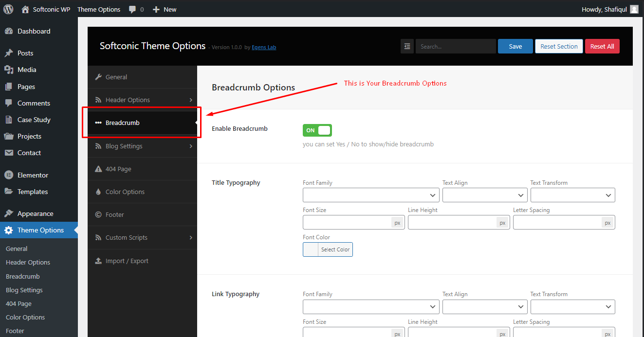The height and width of the screenshot is (337, 644).
Task: Open the Color Options tab in panel
Action: click(x=142, y=192)
